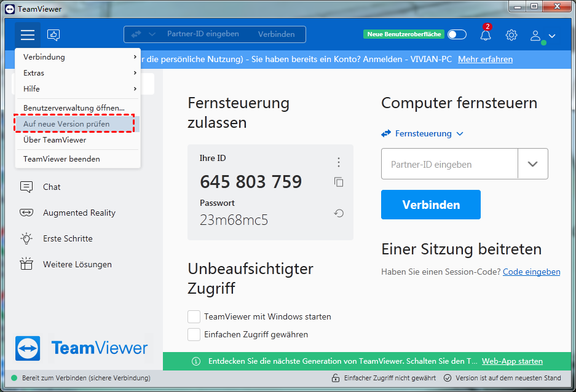
Task: Enable TeamViewer mit Windows starten checkbox
Action: pos(194,316)
